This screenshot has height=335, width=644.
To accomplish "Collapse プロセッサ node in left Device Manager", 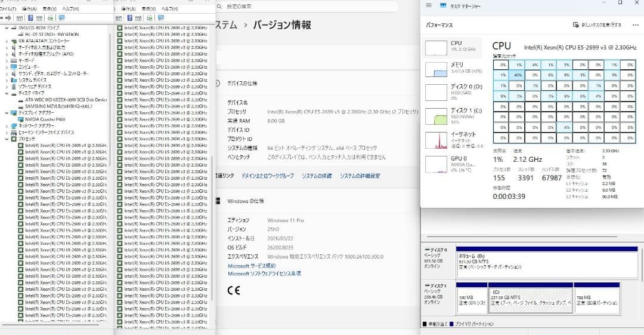I will coord(7,139).
